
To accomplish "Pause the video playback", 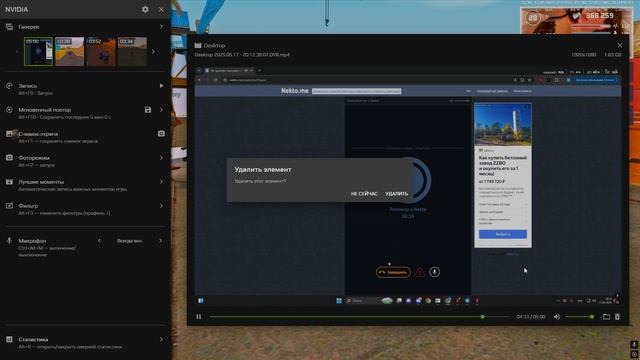I will [x=198, y=317].
